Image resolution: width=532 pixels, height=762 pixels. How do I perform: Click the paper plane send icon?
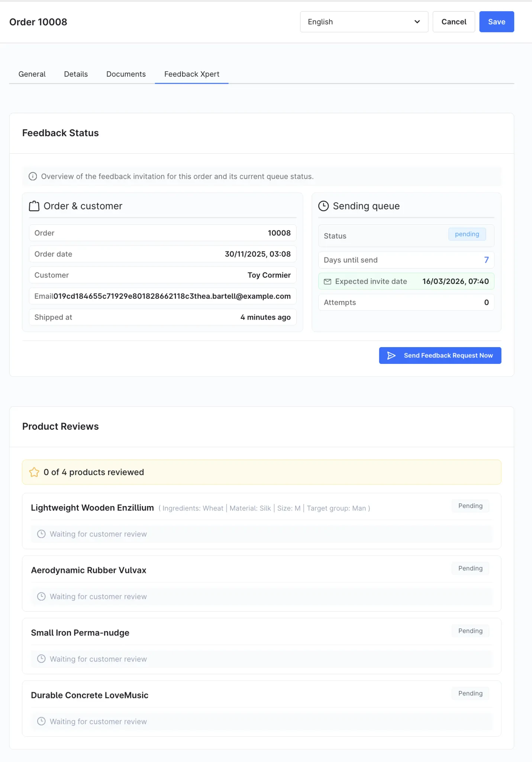(391, 356)
